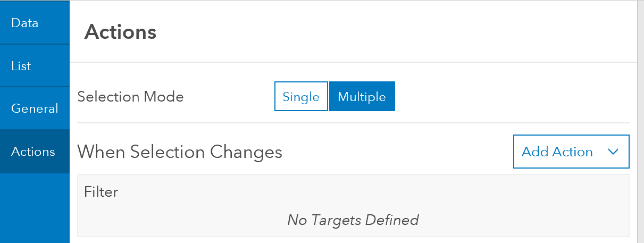Select the Filter action row
644x243 pixels.
pos(353,205)
